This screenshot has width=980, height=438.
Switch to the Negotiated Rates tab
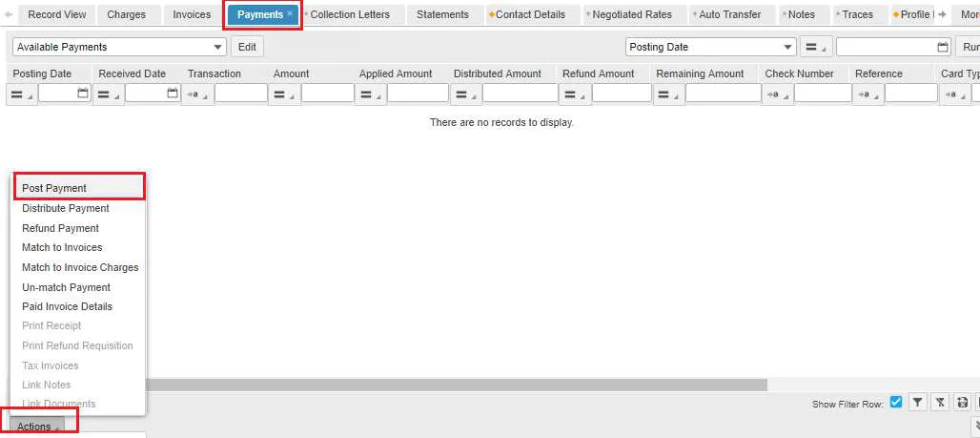632,14
